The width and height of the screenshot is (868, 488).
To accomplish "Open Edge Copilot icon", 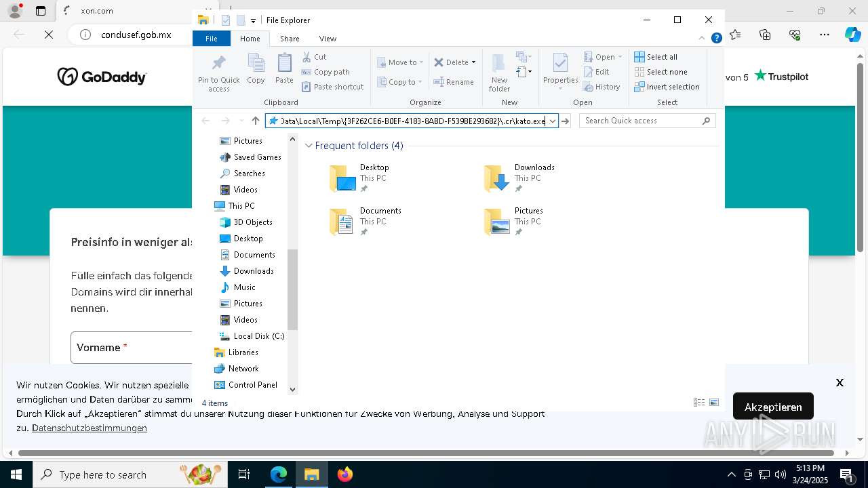I will [x=852, y=35].
